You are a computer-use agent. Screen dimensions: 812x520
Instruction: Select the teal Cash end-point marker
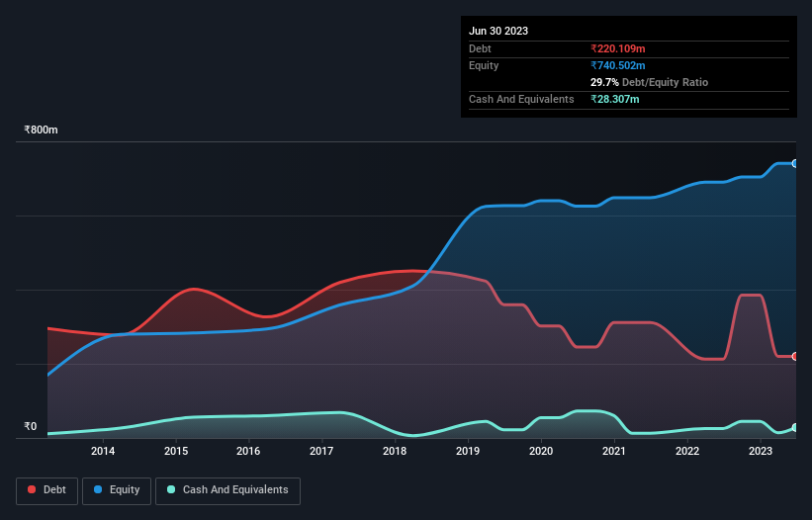coord(795,428)
